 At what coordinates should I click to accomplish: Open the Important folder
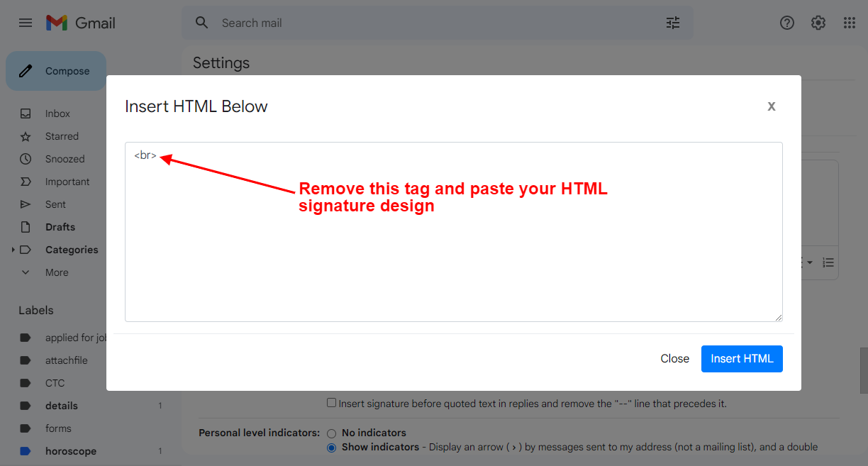click(67, 182)
